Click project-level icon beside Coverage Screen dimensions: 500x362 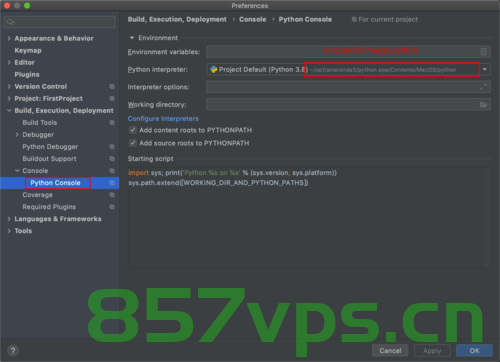click(112, 195)
